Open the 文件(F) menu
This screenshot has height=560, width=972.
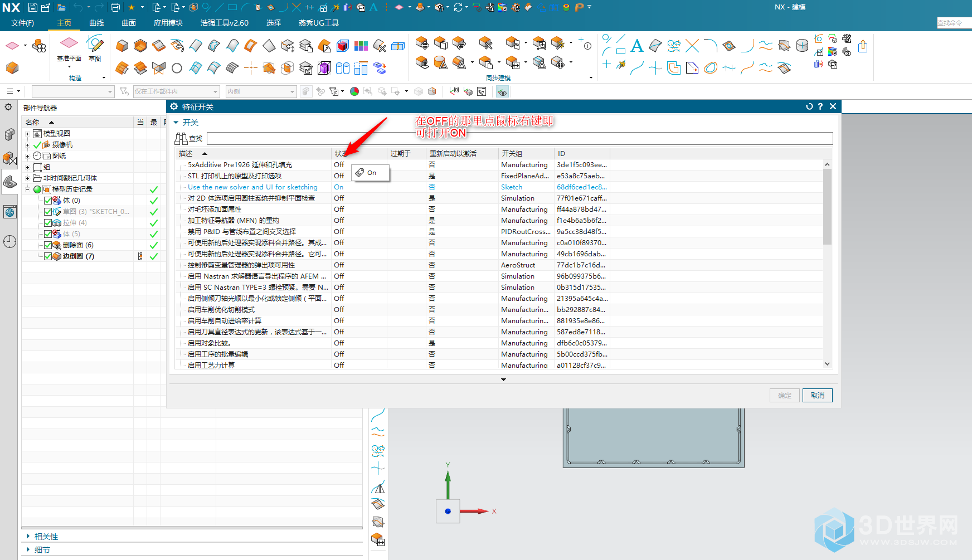(22, 23)
